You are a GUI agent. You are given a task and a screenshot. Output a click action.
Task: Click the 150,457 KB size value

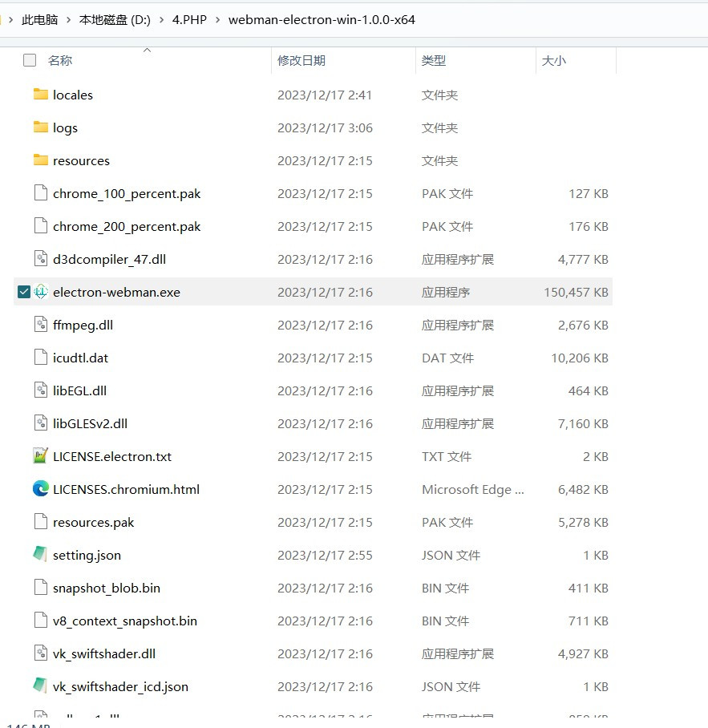point(577,292)
